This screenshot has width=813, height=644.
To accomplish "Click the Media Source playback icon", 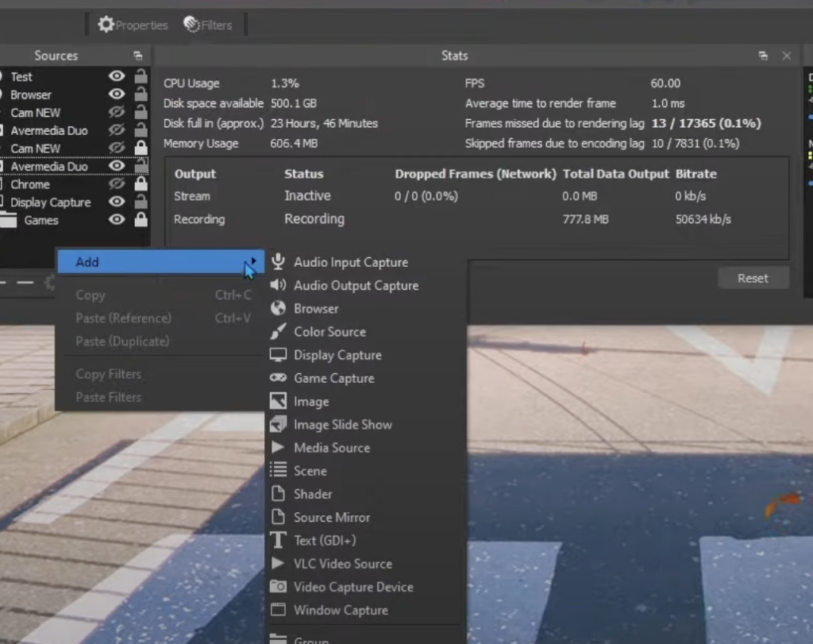I will click(277, 448).
